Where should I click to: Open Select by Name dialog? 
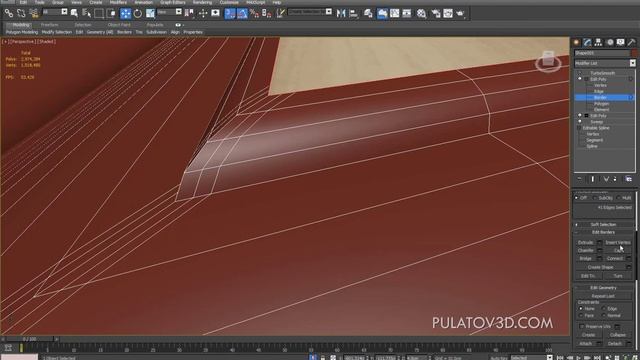(87, 13)
